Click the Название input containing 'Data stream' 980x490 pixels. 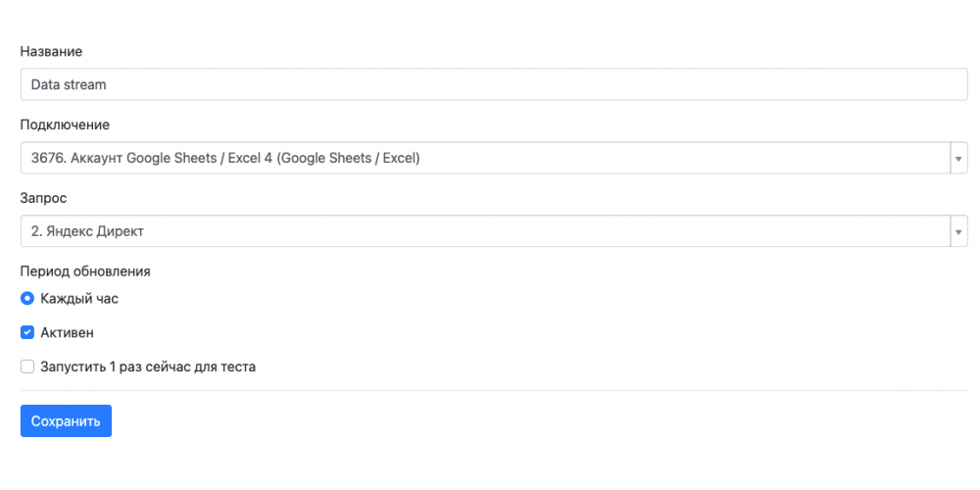click(x=494, y=84)
